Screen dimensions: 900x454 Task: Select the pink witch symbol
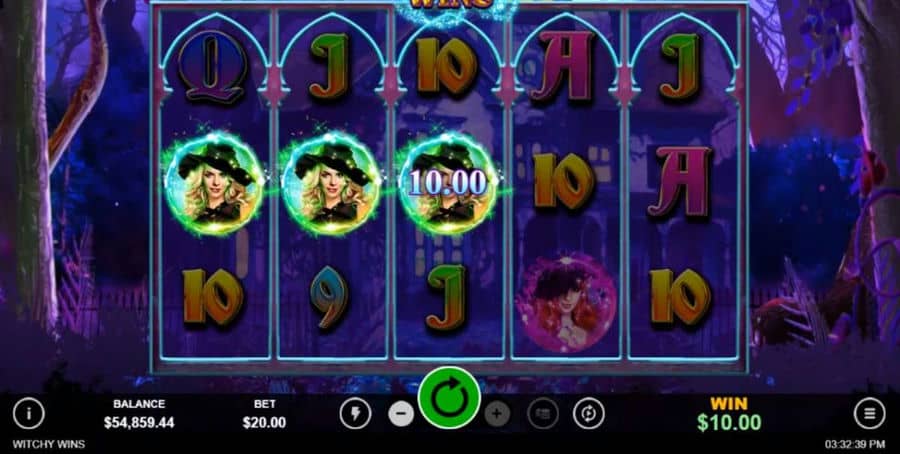click(566, 302)
